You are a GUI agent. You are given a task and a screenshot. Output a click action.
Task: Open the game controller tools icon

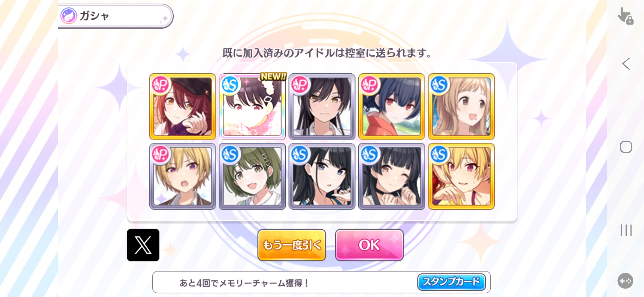click(625, 281)
